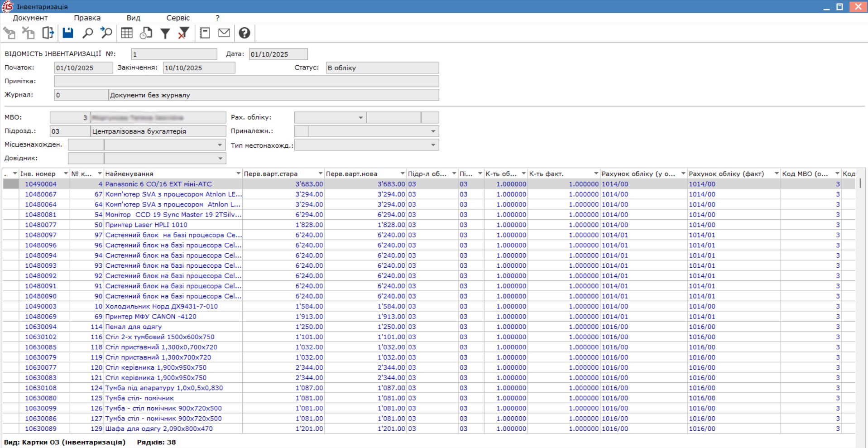The height and width of the screenshot is (448, 868).
Task: Click the Примітка input field
Action: point(246,82)
